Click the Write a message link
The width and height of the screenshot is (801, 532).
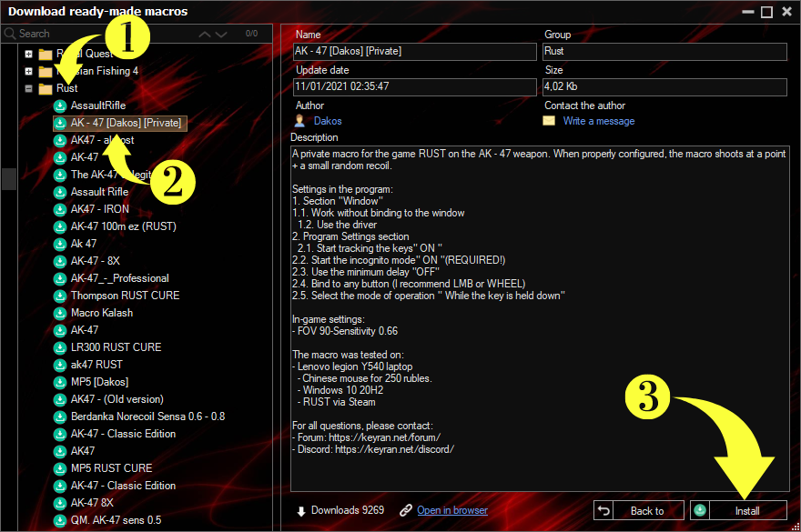click(x=599, y=121)
